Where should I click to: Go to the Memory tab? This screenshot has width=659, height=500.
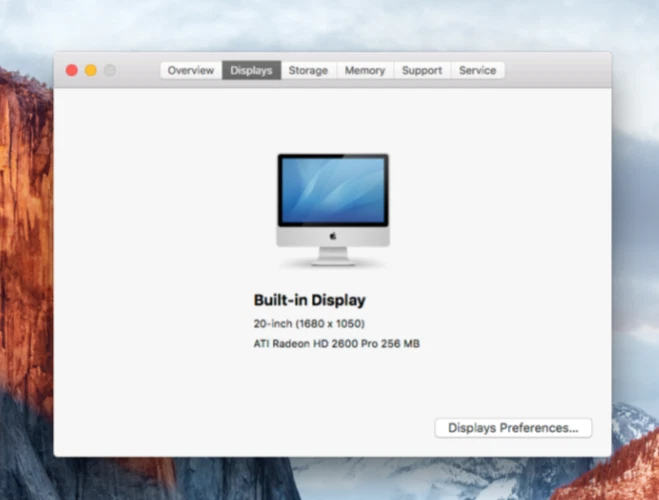coord(365,70)
